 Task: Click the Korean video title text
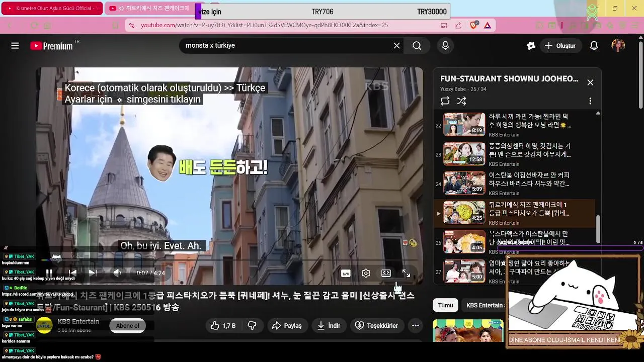[226, 301]
